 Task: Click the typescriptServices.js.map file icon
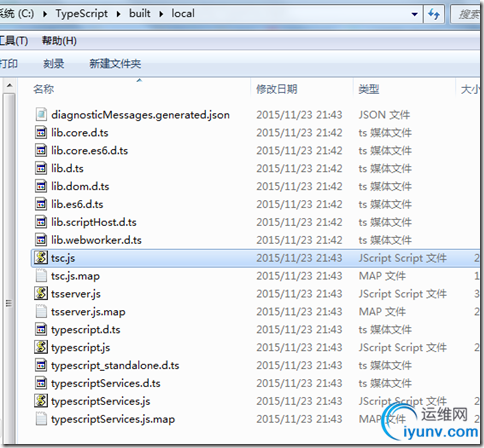click(41, 419)
